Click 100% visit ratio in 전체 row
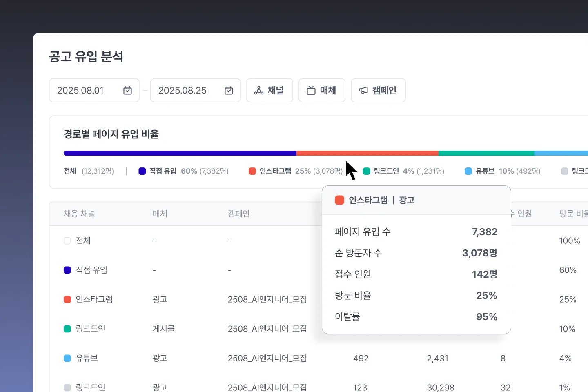The height and width of the screenshot is (392, 588). 570,241
